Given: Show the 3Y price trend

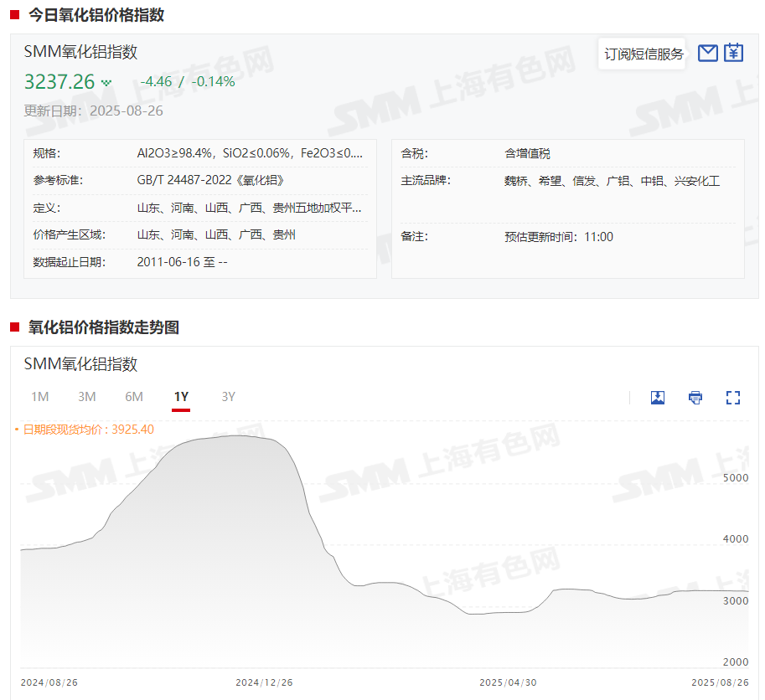Looking at the screenshot, I should tap(228, 397).
